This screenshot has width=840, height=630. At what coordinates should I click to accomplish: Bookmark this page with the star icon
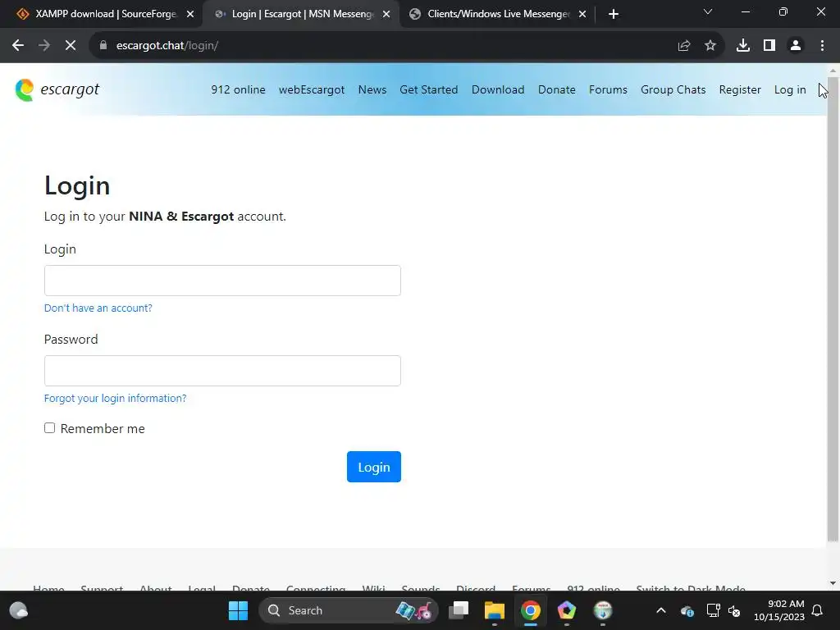point(710,46)
